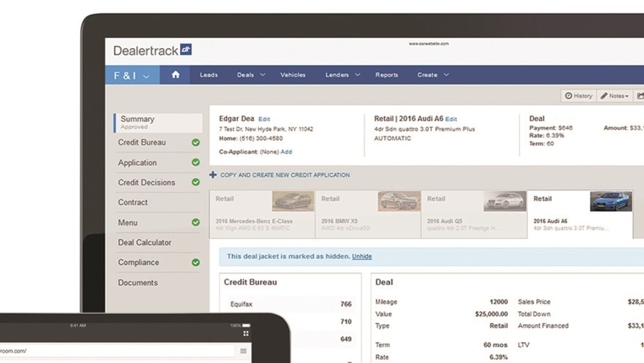Viewport: 644px width, 363px height.
Task: Tap the grid icon on tablet screen
Action: [x=246, y=334]
